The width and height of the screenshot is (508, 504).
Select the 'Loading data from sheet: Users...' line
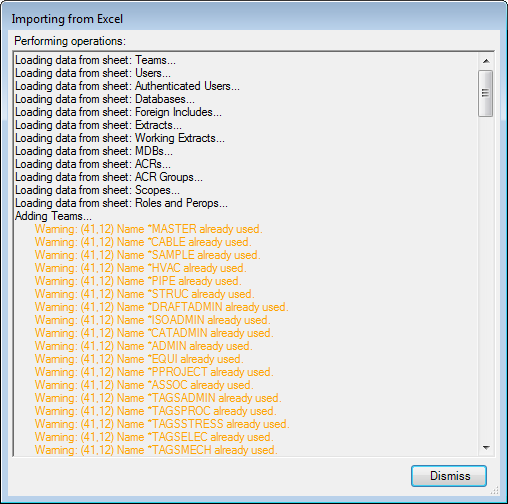click(x=93, y=73)
